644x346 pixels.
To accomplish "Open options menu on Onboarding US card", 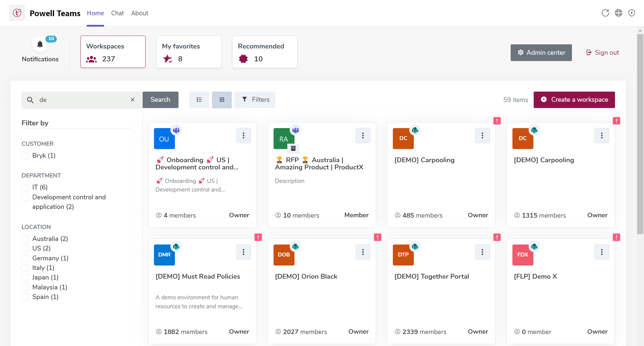I will pyautogui.click(x=244, y=136).
